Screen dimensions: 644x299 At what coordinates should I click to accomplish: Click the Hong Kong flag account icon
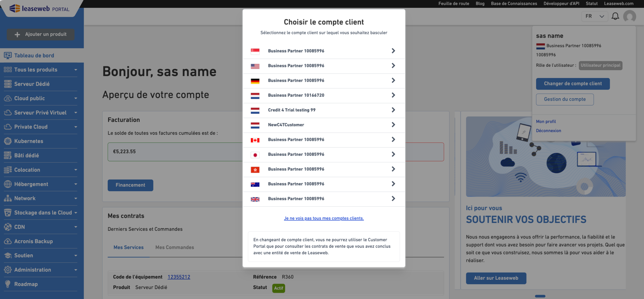pyautogui.click(x=255, y=170)
